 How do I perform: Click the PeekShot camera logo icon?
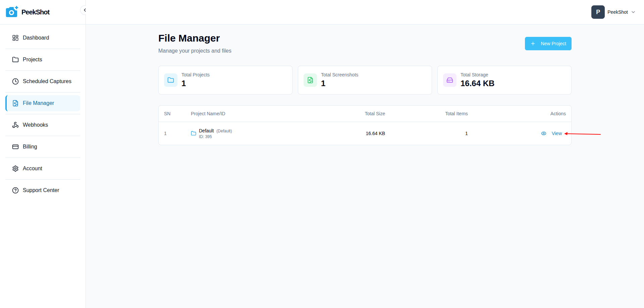point(12,12)
